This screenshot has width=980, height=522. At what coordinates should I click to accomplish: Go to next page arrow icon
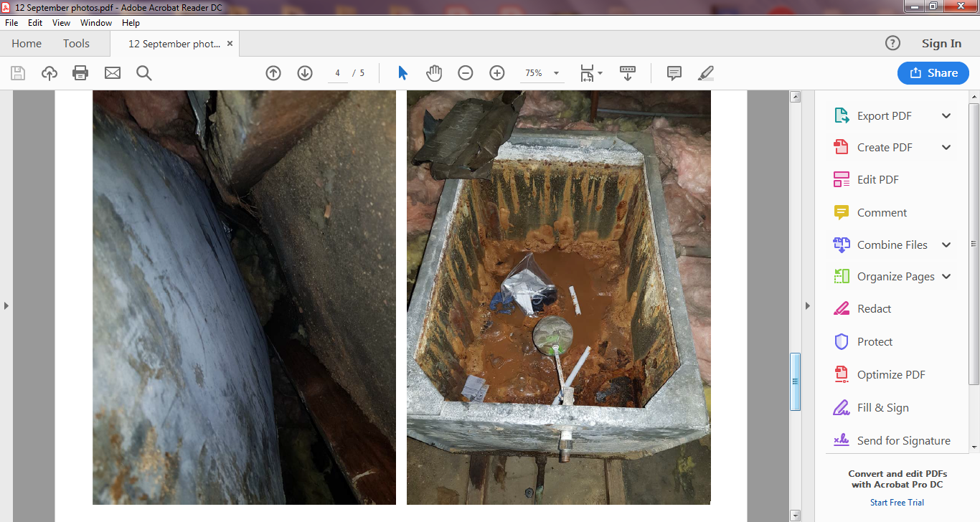[305, 73]
